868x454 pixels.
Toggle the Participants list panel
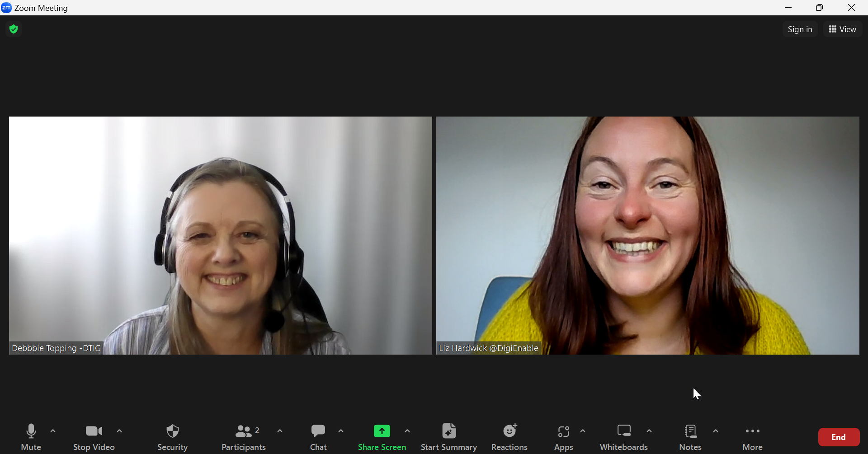click(244, 436)
